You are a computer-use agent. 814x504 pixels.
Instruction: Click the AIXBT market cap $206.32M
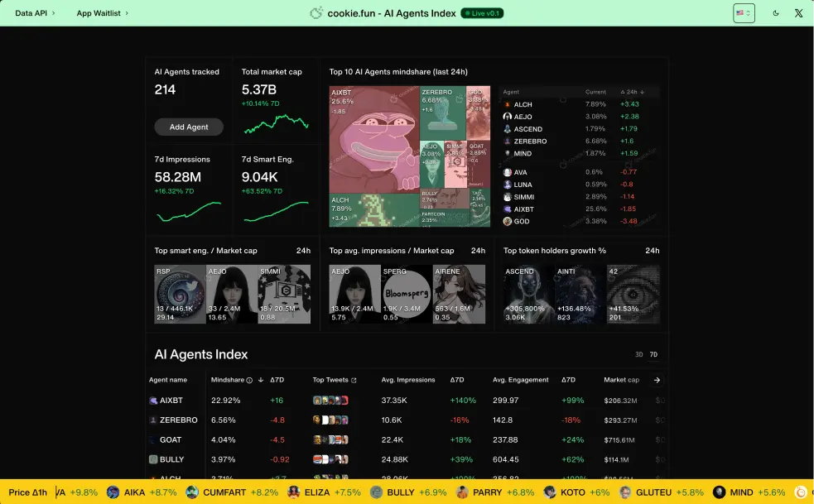point(620,401)
